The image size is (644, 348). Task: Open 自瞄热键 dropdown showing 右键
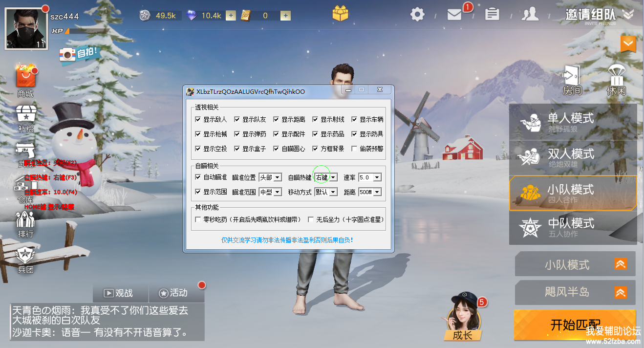coord(326,177)
